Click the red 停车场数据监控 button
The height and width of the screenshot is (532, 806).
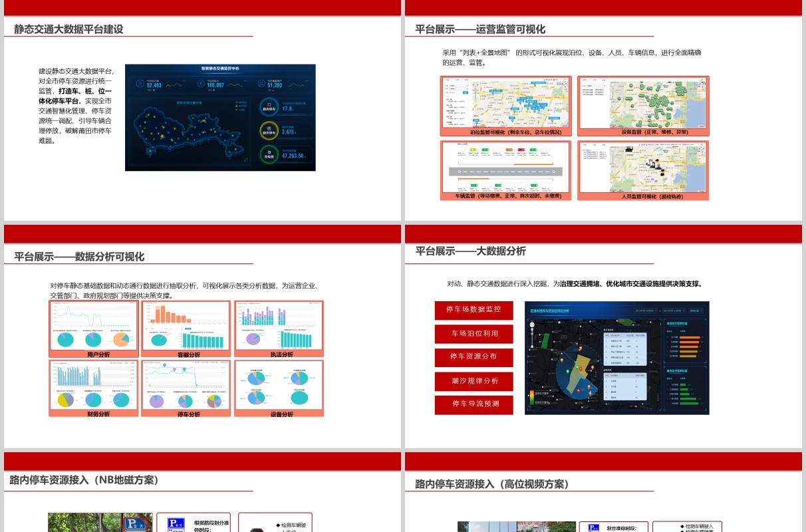(474, 311)
